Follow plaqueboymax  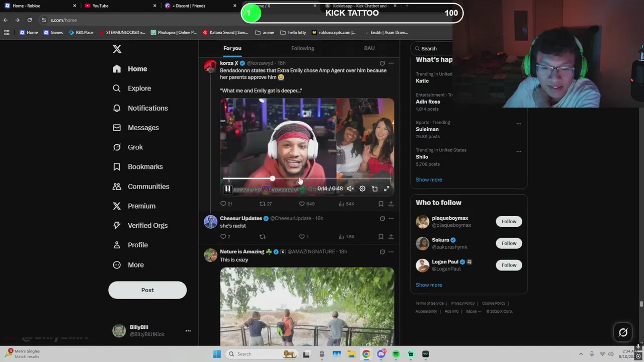click(509, 221)
